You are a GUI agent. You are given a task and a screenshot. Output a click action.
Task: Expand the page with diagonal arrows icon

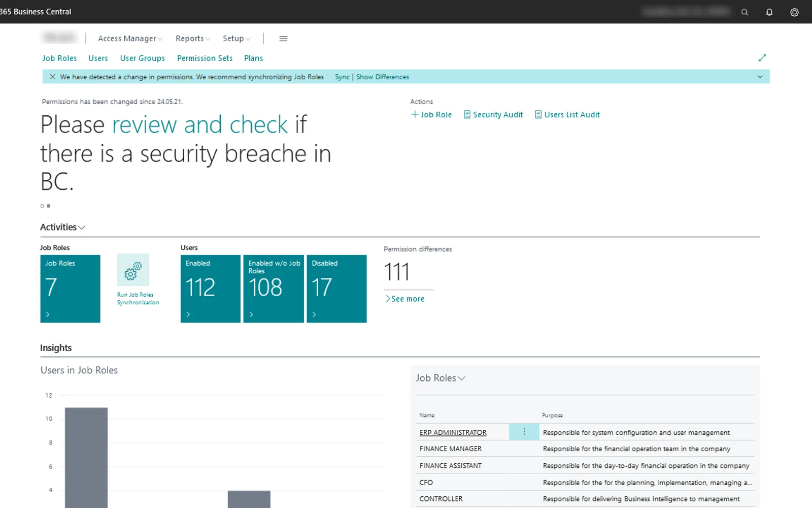point(762,58)
